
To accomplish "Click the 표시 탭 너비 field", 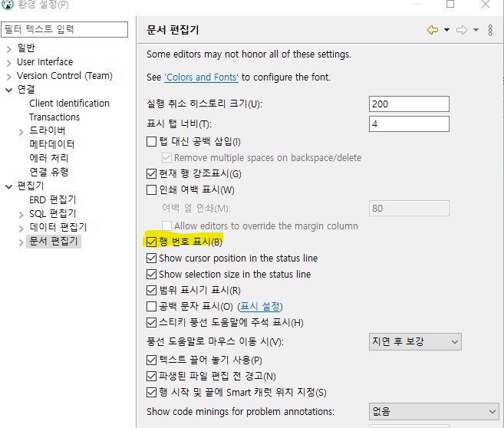I will tap(409, 123).
